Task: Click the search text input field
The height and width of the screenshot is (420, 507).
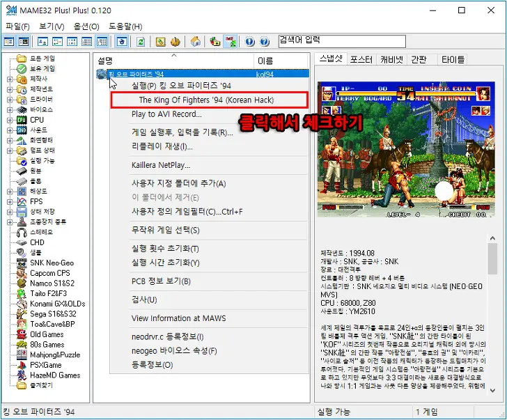Action: [x=342, y=41]
